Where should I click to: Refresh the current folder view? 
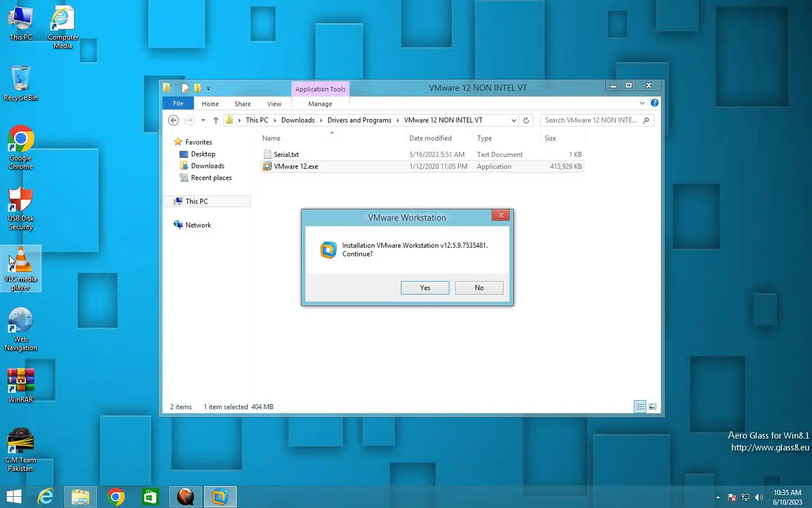click(526, 120)
